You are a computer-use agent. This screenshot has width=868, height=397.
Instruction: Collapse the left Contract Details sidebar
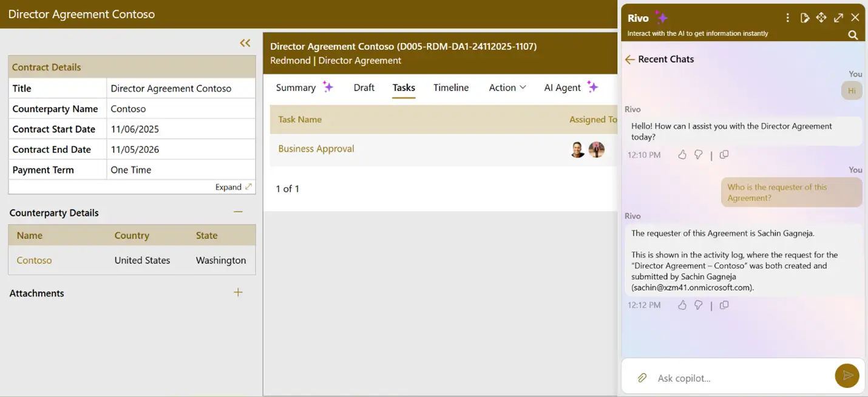point(245,42)
